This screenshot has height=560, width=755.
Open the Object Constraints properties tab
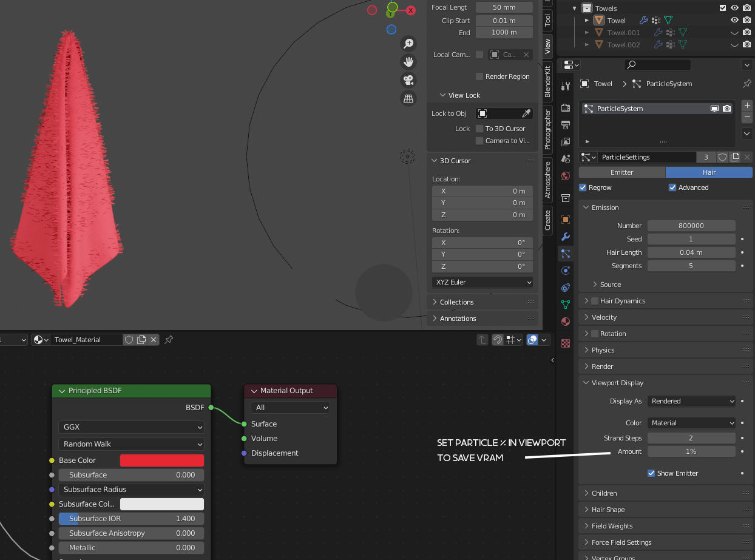566,288
